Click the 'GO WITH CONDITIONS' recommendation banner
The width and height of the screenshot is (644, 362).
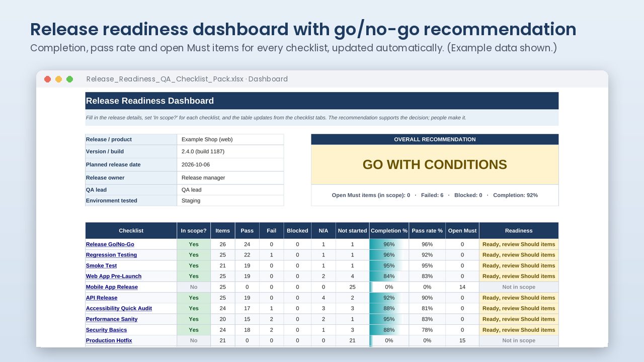pos(435,164)
